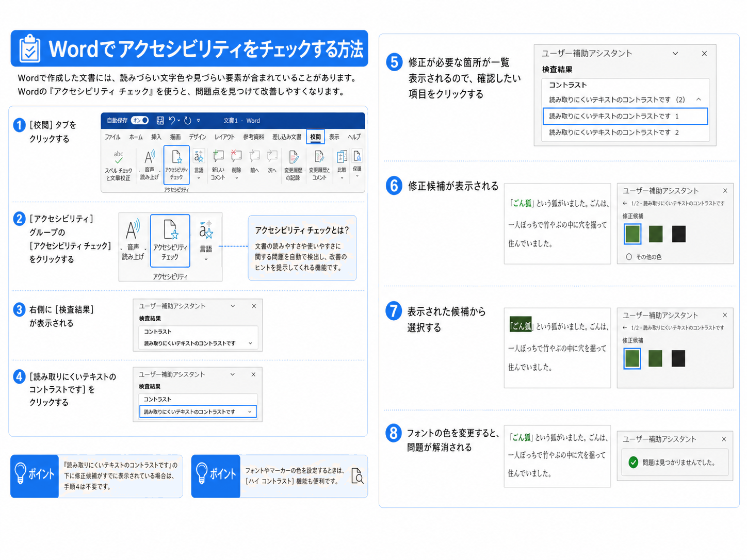The image size is (747, 560).
Task: Expand the highlighted contrast row chevron in step 4
Action: (x=250, y=412)
